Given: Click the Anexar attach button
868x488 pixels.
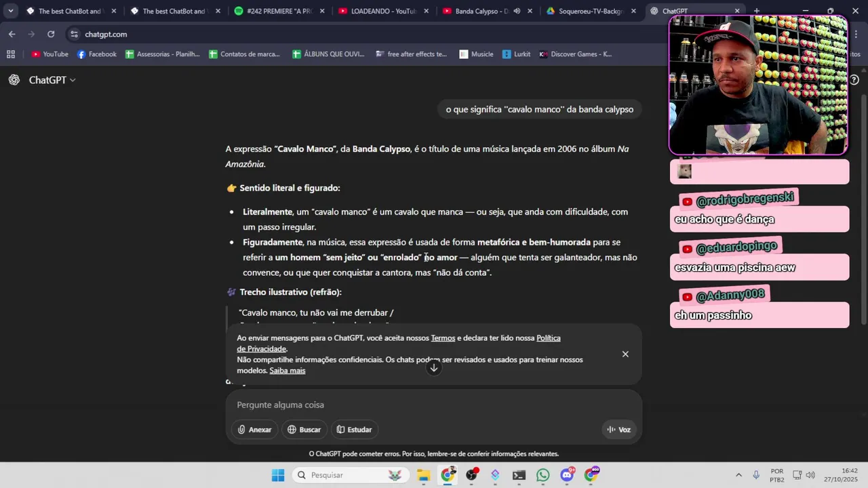Looking at the screenshot, I should coord(254,429).
